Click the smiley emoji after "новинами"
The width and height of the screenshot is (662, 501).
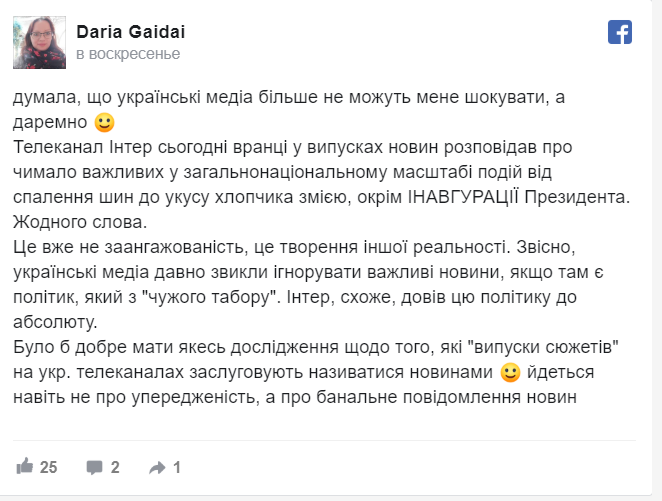(x=510, y=373)
